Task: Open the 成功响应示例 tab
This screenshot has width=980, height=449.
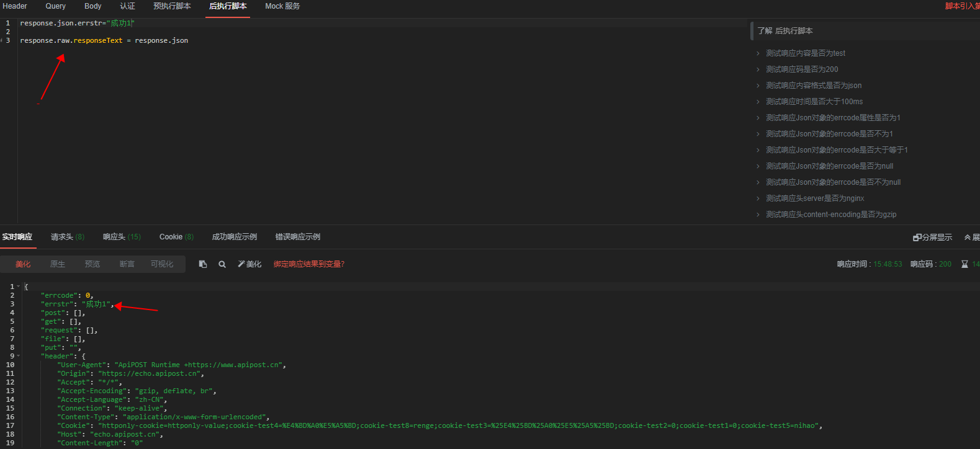Action: [234, 237]
